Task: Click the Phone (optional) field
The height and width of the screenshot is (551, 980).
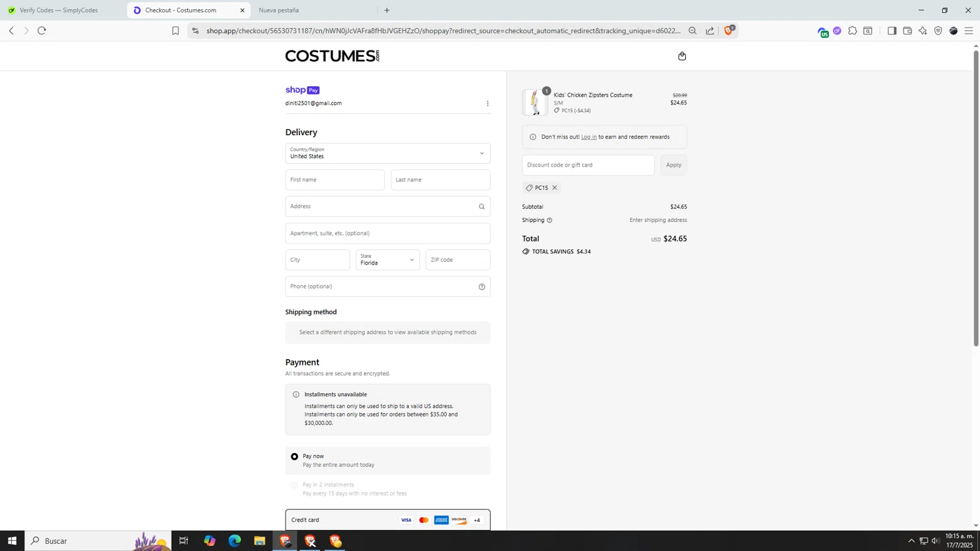Action: coord(387,287)
